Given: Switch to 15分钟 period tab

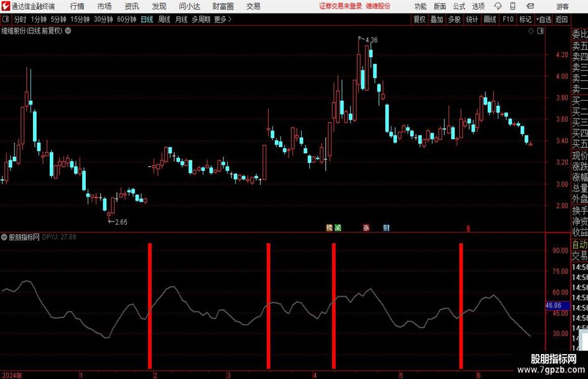Looking at the screenshot, I should [80, 19].
